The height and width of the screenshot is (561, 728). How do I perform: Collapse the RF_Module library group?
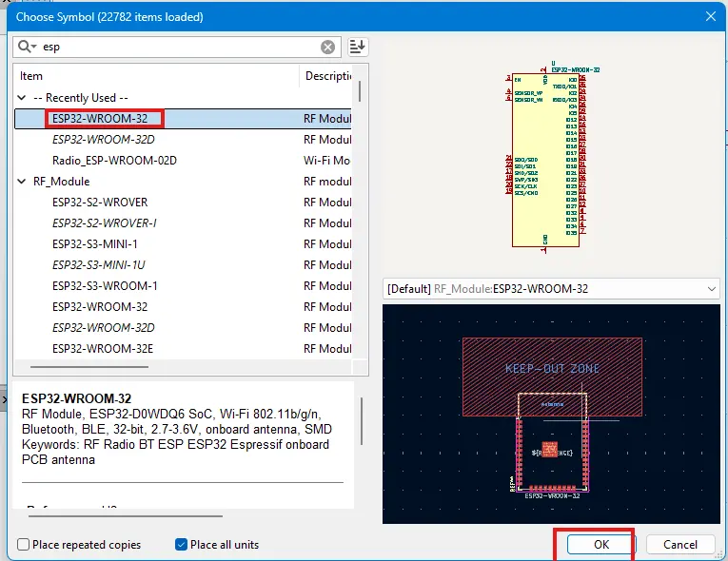click(21, 182)
